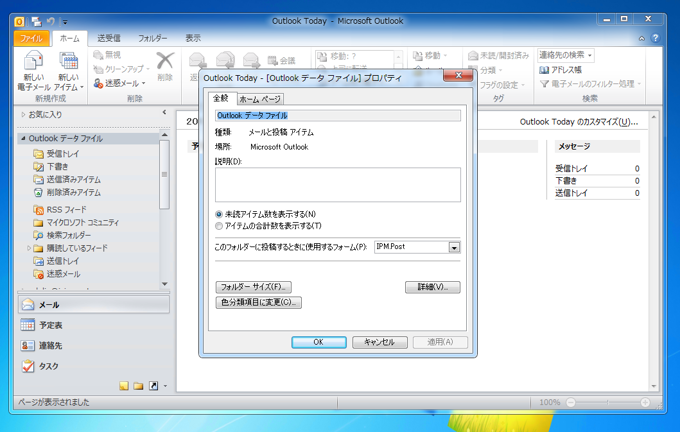
Task: Open the navigation pane configure buttons arrow
Action: [165, 386]
